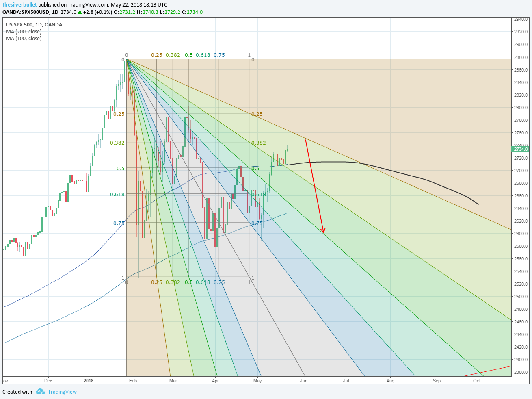Click the Jul label on time axis
This screenshot has height=399, width=532.
coord(346,381)
